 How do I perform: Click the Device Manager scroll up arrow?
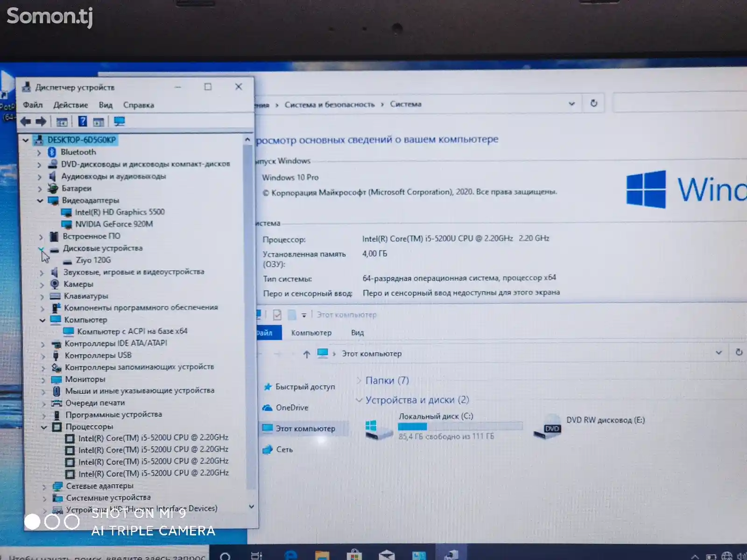[x=247, y=140]
